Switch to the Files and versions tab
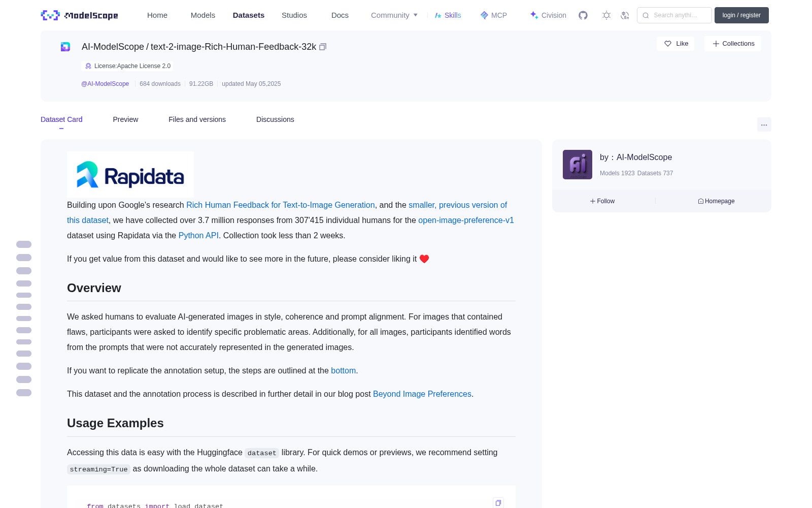This screenshot has width=812, height=508. [197, 119]
